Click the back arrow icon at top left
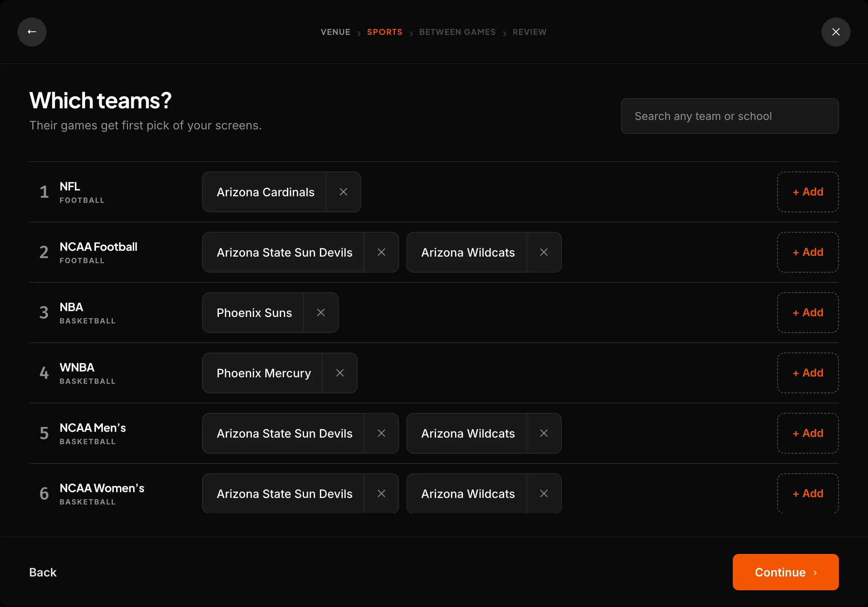Screen dimensions: 868x607 tap(32, 32)
